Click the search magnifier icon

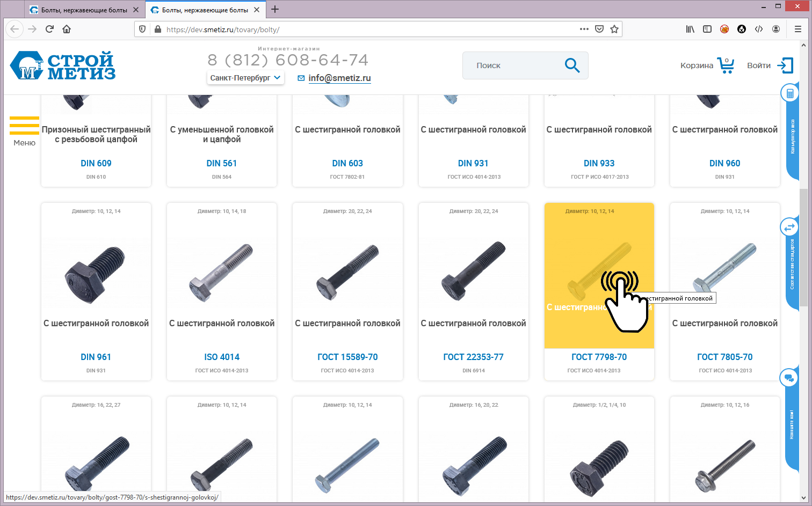572,65
